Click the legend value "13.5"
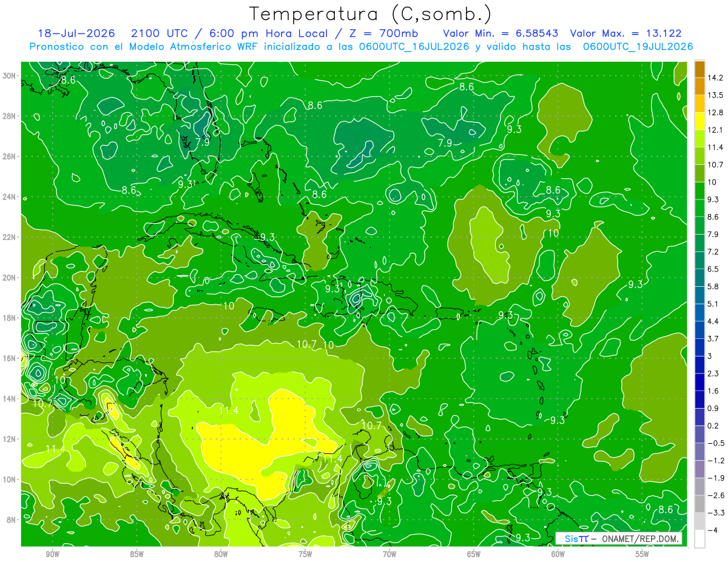 click(716, 95)
